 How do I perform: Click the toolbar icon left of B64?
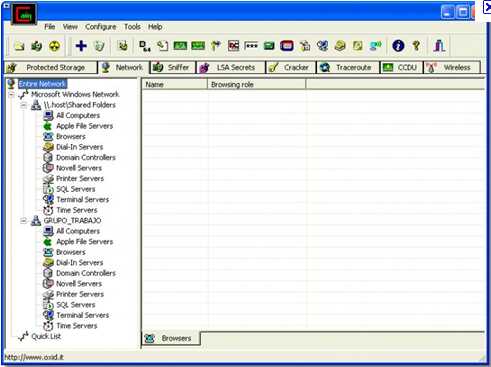pyautogui.click(x=123, y=46)
